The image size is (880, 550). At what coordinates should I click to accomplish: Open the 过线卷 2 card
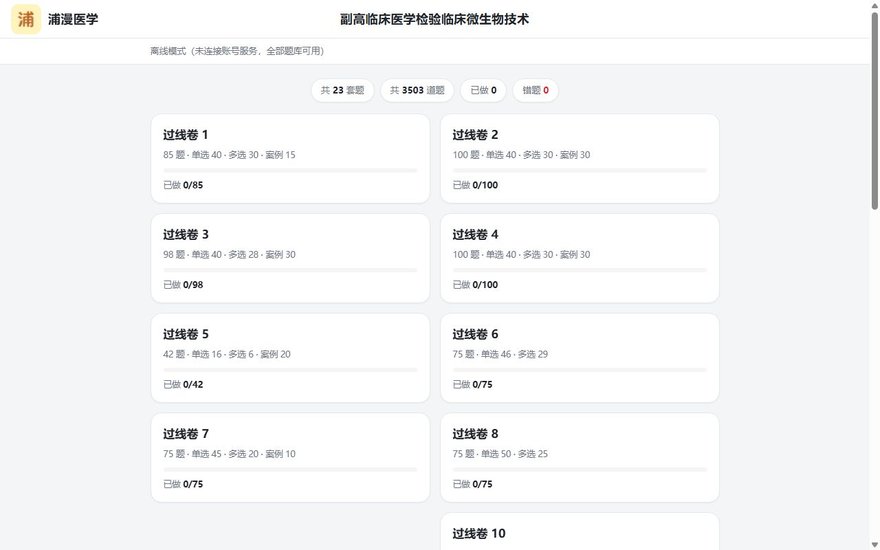[580, 159]
